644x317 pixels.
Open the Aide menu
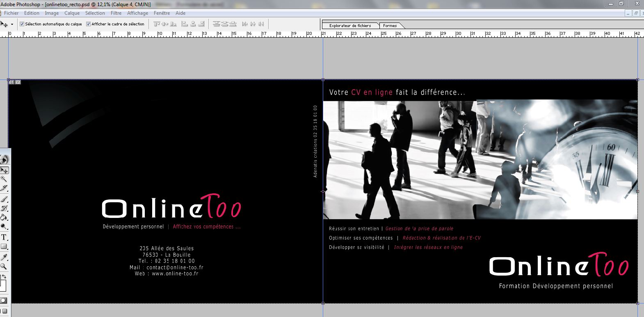click(180, 13)
